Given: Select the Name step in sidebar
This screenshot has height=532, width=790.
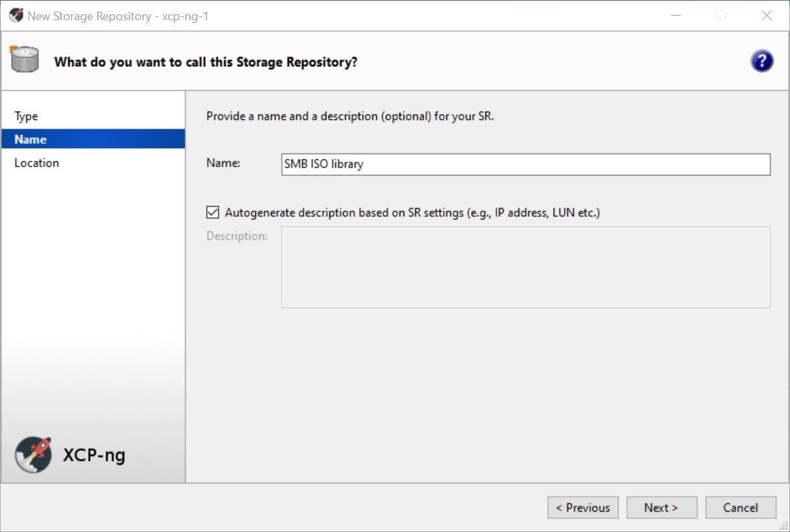Looking at the screenshot, I should click(31, 139).
